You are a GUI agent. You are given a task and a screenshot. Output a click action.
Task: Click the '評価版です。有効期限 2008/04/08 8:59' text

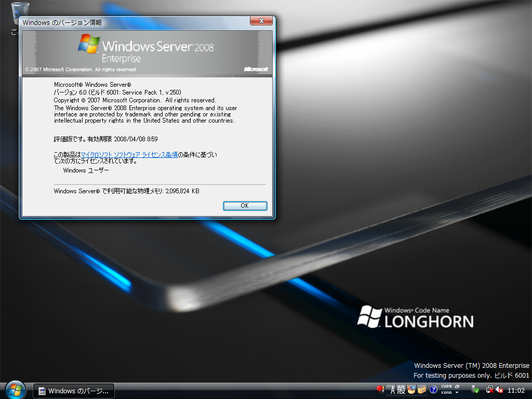(105, 139)
